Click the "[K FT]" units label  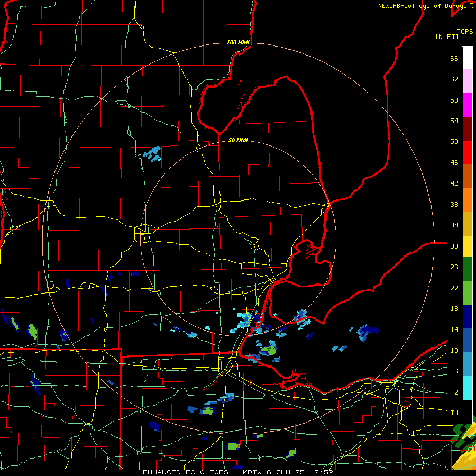click(447, 37)
